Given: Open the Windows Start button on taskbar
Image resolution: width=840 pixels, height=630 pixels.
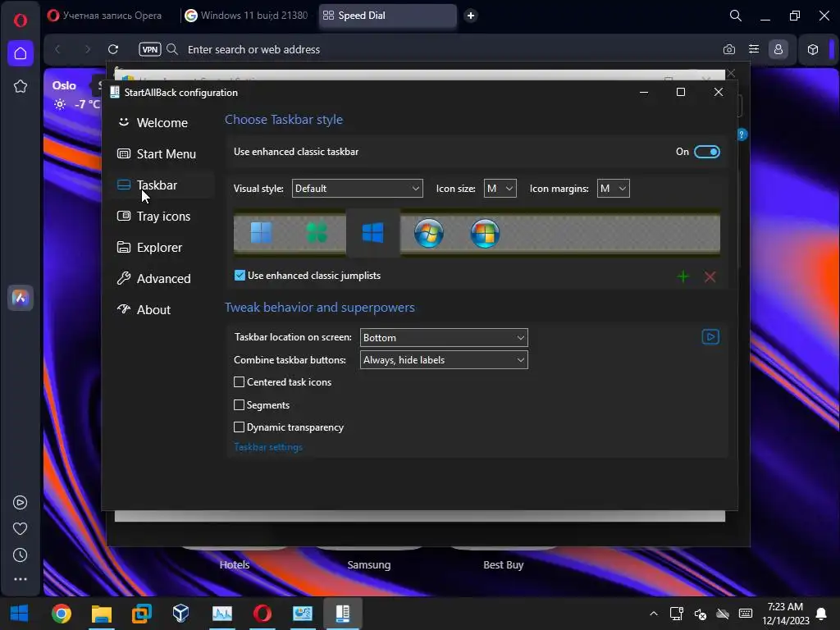Looking at the screenshot, I should 20,614.
